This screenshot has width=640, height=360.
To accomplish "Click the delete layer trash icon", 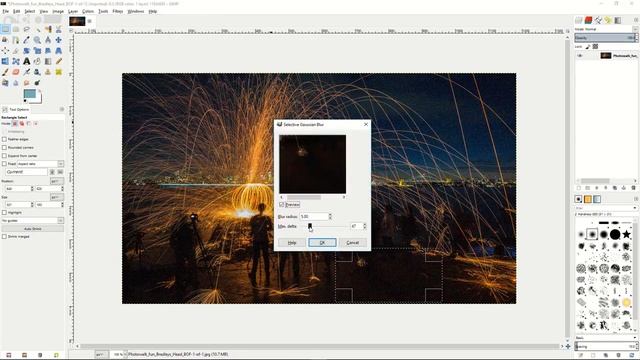I will click(x=633, y=188).
